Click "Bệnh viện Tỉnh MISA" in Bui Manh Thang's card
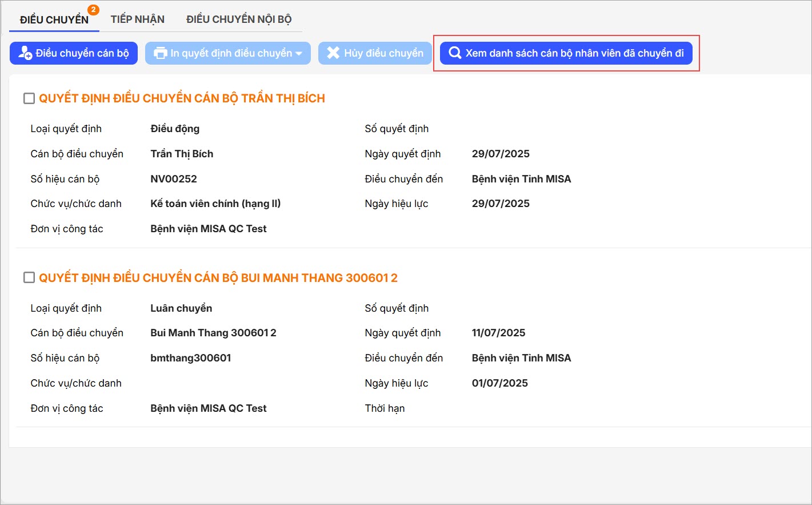 click(521, 358)
